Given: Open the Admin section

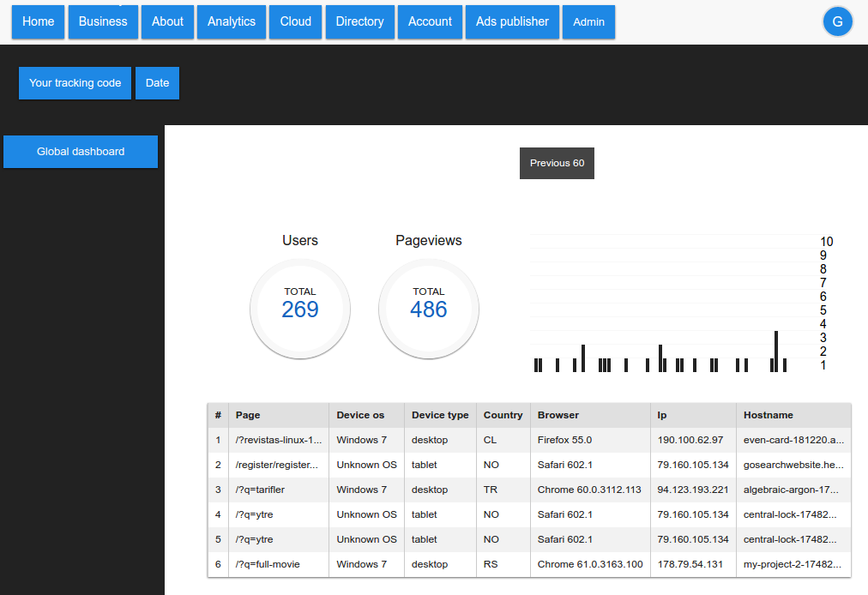Looking at the screenshot, I should 588,22.
